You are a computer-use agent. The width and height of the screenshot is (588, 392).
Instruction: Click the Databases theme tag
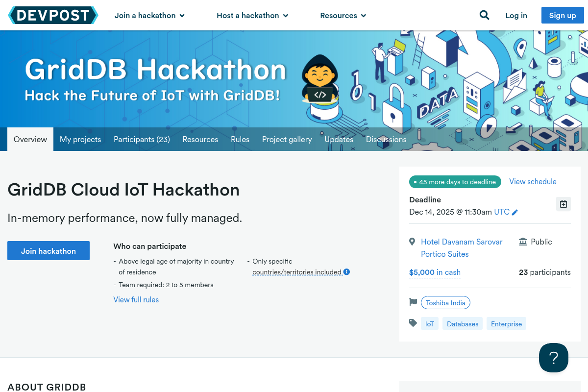(463, 324)
